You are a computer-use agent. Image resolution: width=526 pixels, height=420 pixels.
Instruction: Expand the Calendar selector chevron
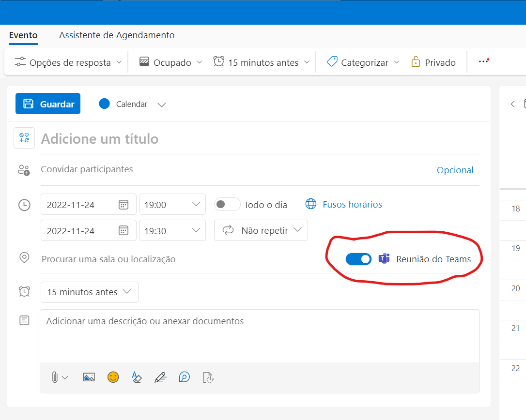(x=162, y=105)
